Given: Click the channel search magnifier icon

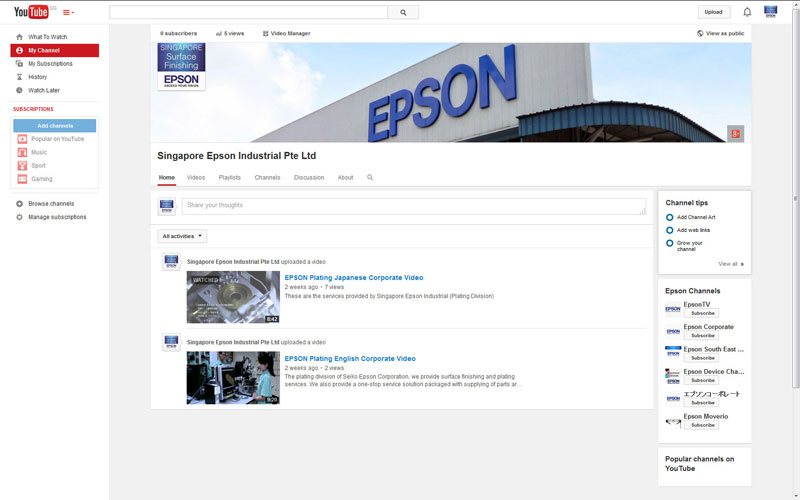Looking at the screenshot, I should point(370,178).
